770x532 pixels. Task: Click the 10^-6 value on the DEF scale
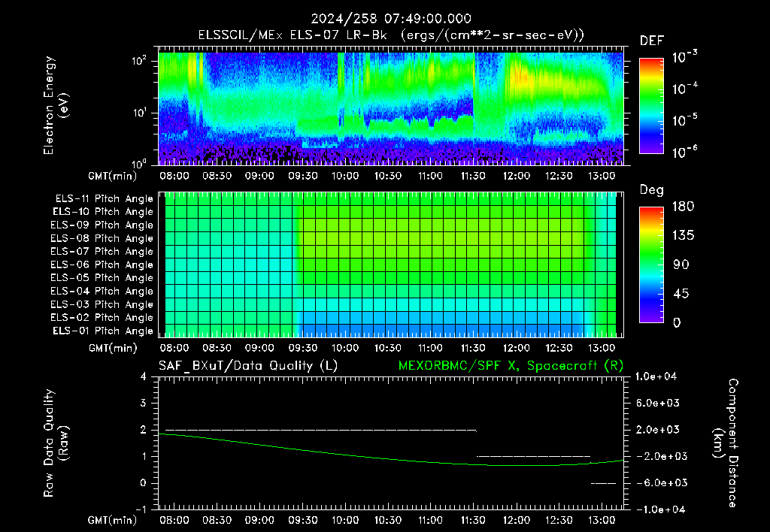point(685,152)
